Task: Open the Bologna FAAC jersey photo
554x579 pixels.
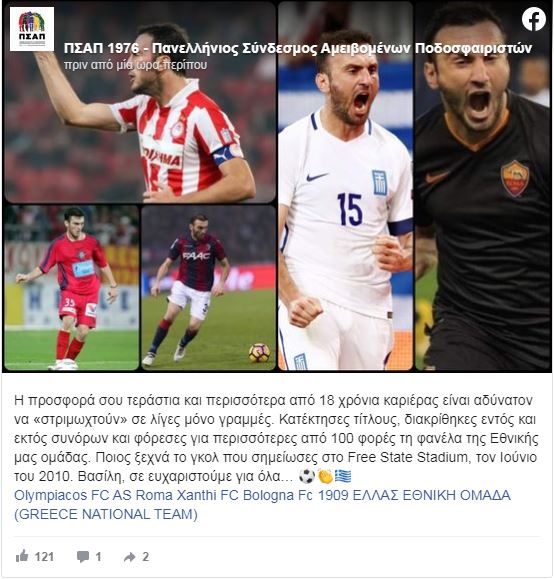Action: coord(209,288)
